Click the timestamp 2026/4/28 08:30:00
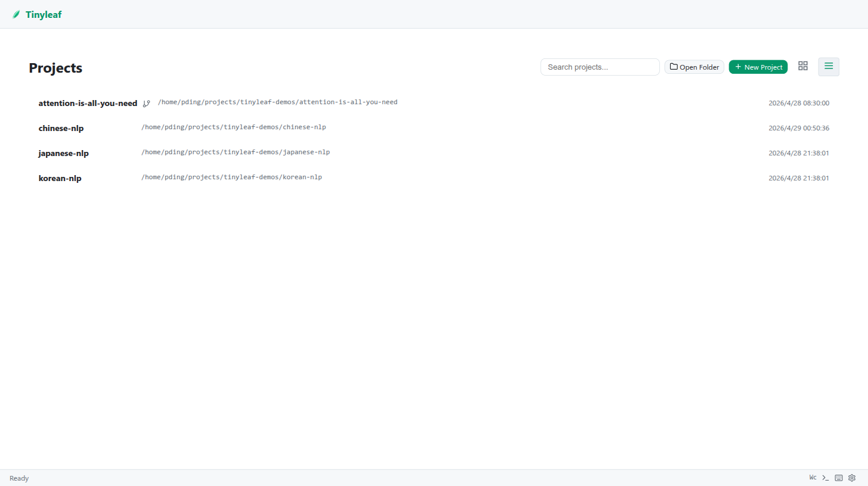This screenshot has width=868, height=486. [799, 103]
